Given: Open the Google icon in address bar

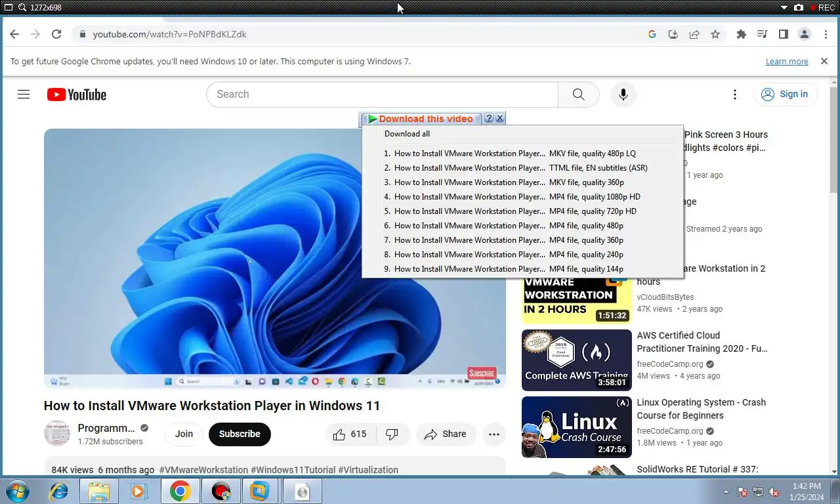Looking at the screenshot, I should [652, 34].
